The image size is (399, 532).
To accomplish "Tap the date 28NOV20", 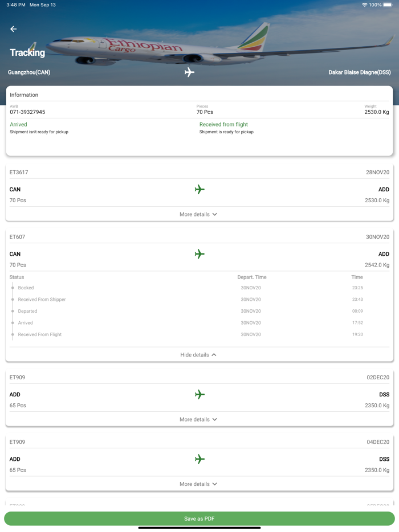I will [377, 173].
